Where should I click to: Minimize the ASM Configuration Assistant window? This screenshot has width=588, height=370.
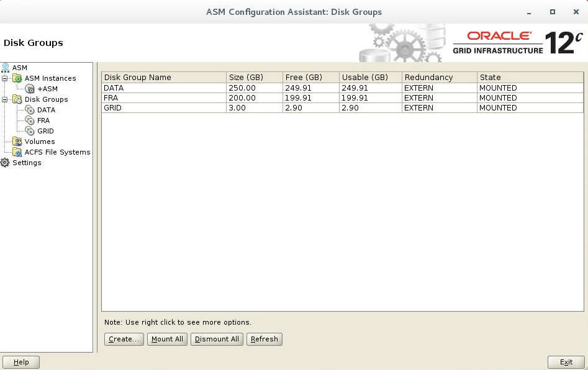529,12
